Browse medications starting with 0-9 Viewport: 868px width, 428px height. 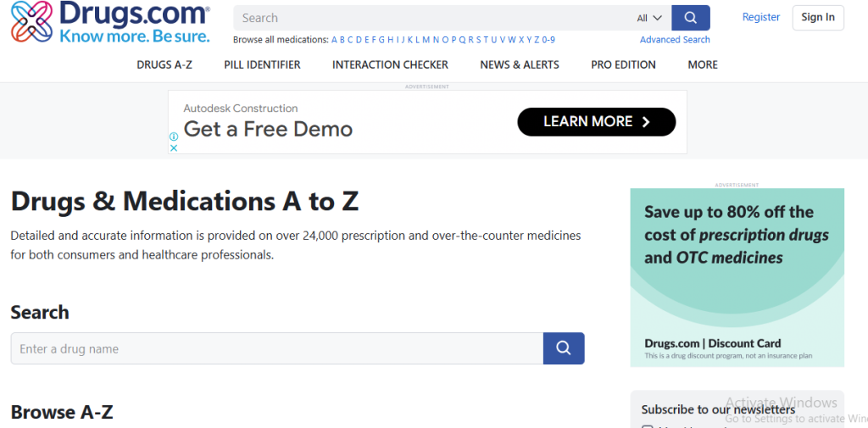click(548, 40)
